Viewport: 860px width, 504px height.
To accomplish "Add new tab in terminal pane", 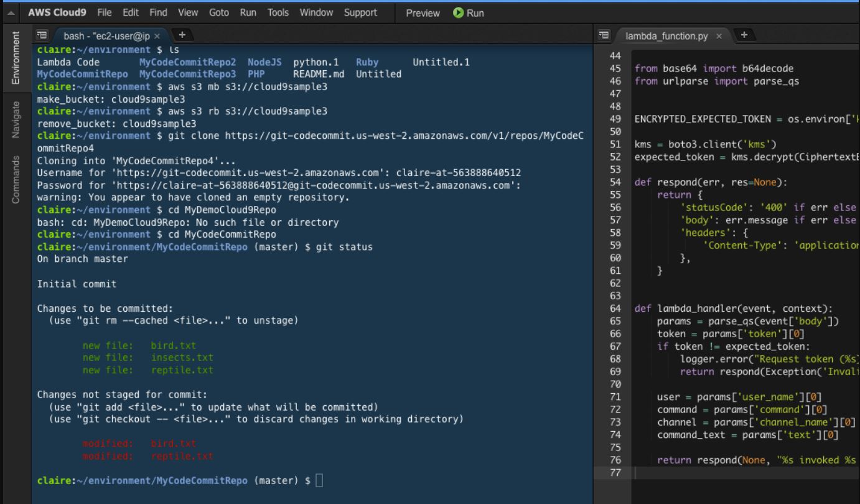I will pos(182,36).
